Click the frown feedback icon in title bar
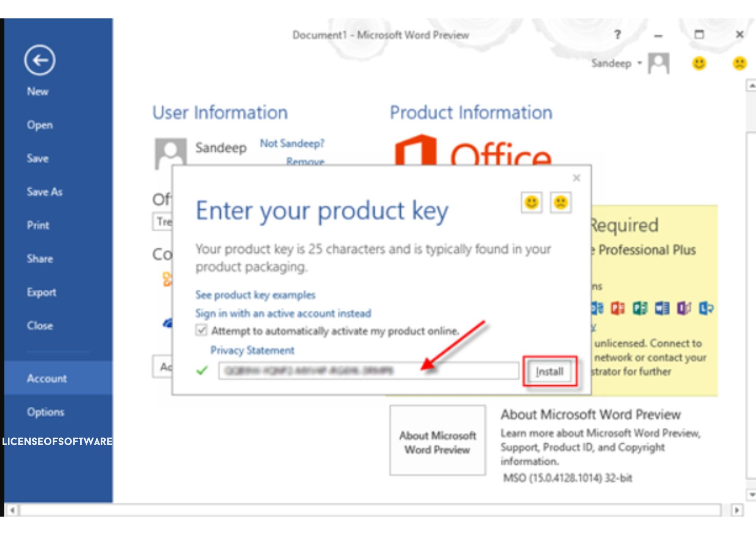The image size is (756, 535). pos(739,64)
